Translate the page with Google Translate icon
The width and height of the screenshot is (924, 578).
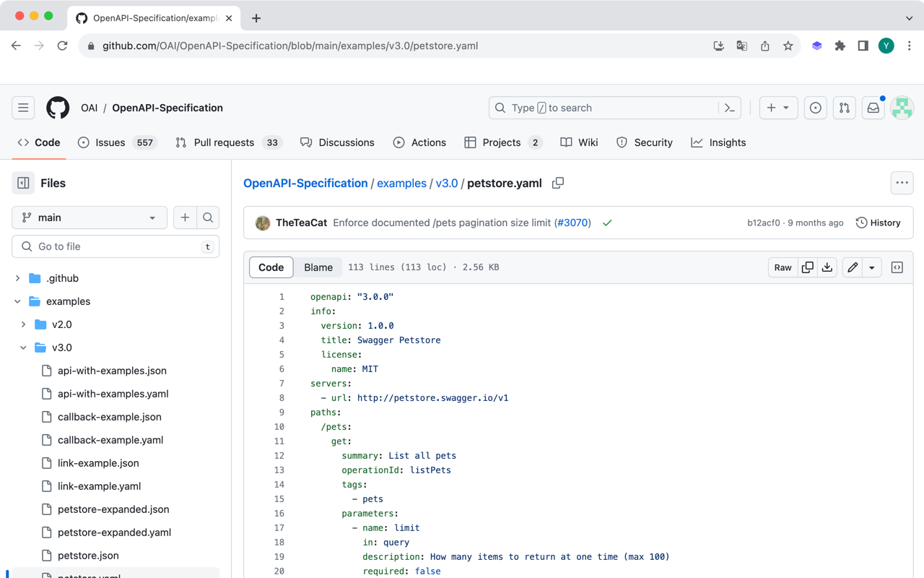click(741, 45)
